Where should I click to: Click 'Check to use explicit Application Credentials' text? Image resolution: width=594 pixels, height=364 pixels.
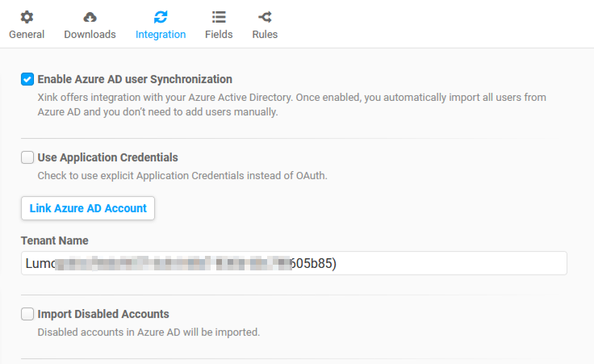tap(182, 176)
